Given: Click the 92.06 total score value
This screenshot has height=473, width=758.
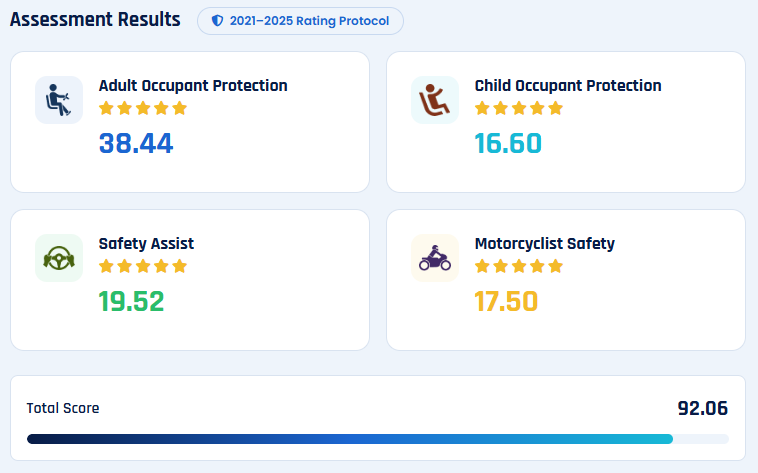Looking at the screenshot, I should click(702, 408).
